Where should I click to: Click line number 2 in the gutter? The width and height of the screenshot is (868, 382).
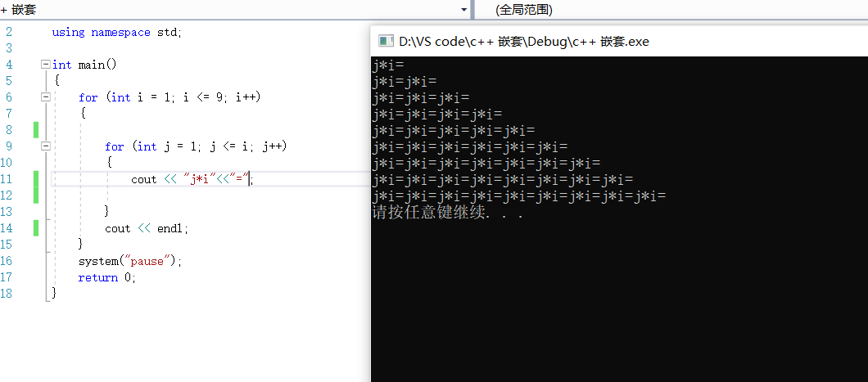[8, 32]
